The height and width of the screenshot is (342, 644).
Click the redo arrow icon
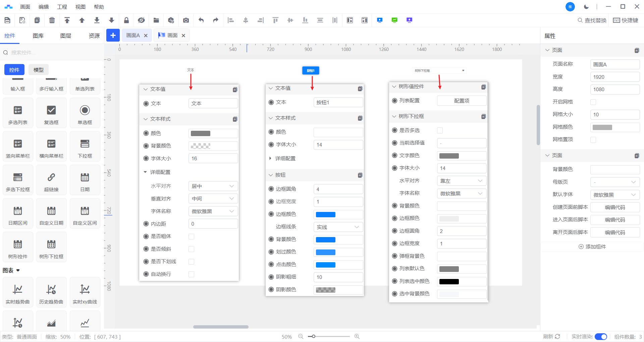pyautogui.click(x=216, y=20)
